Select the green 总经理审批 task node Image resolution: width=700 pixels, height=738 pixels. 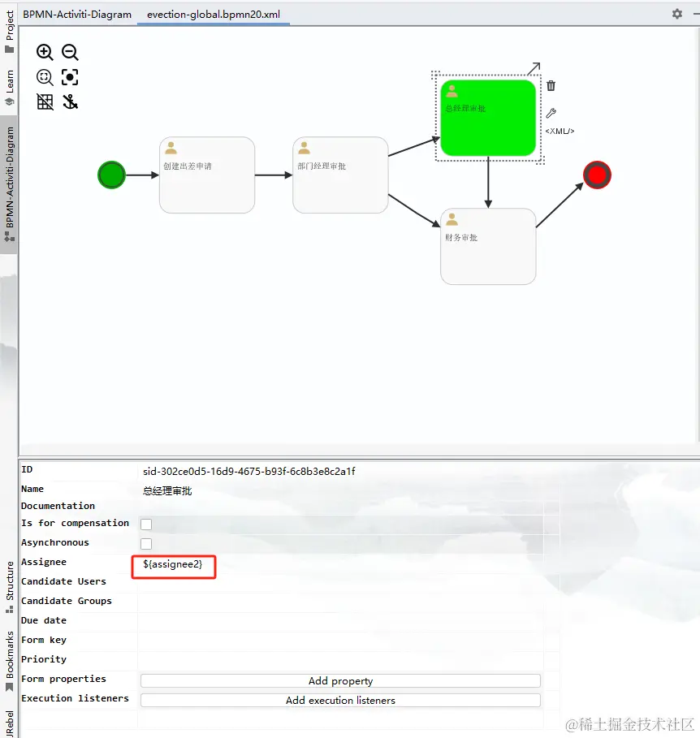point(488,118)
